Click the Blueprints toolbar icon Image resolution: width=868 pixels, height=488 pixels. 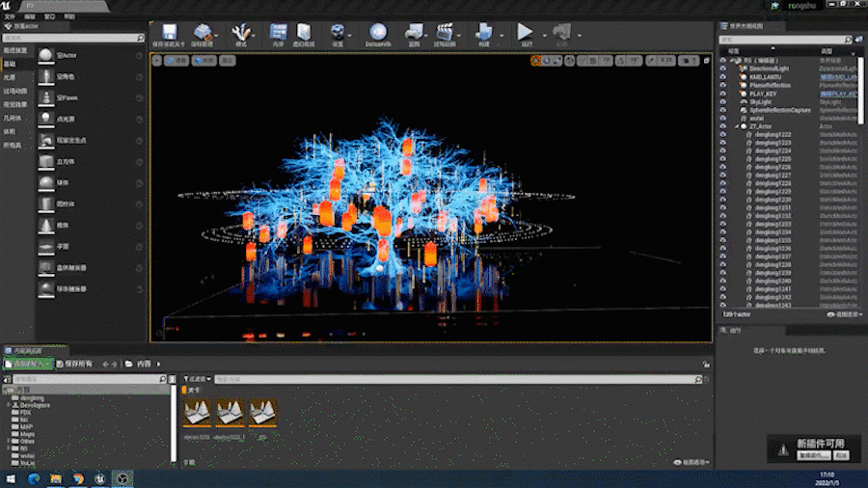[414, 32]
